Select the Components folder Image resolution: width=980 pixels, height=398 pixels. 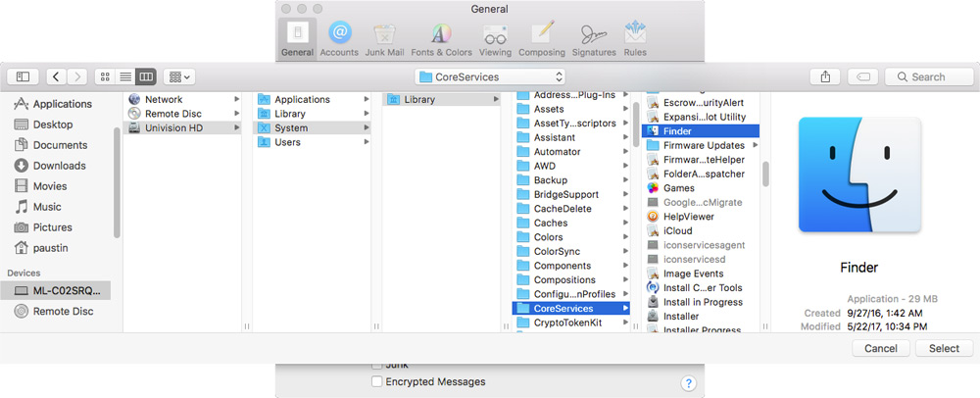[570, 267]
